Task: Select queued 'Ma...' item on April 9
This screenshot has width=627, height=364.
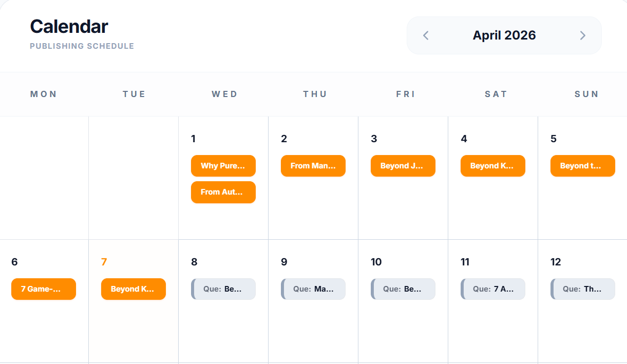Action: coord(313,289)
